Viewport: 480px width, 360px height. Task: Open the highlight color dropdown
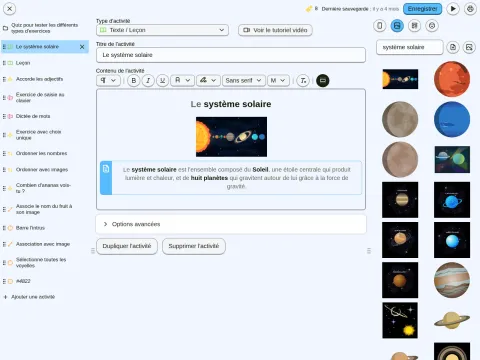208,80
